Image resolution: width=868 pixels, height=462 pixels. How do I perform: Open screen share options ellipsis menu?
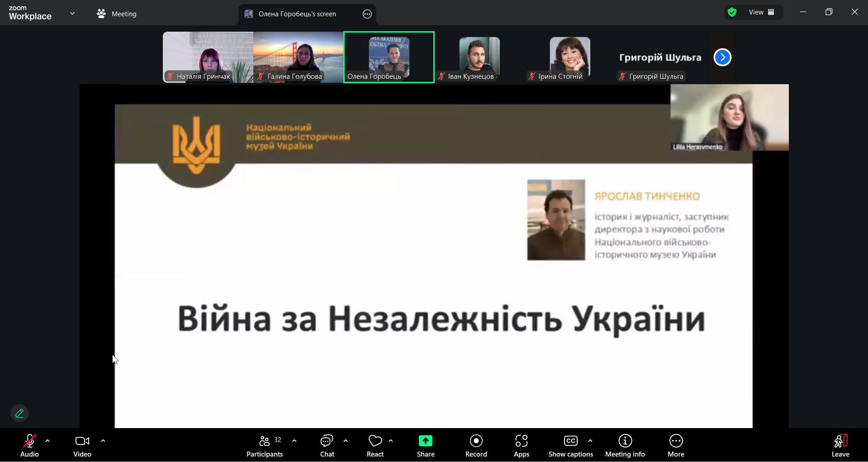pos(367,14)
